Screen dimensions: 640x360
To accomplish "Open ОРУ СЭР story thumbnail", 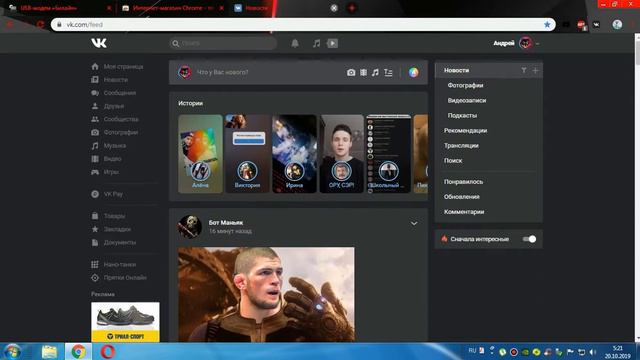I will pos(341,154).
